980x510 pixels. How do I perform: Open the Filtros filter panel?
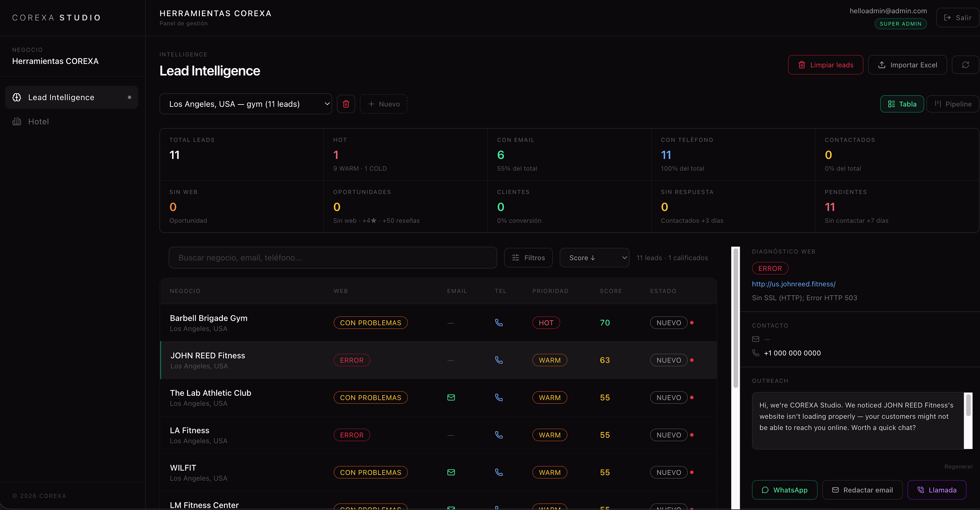[528, 258]
